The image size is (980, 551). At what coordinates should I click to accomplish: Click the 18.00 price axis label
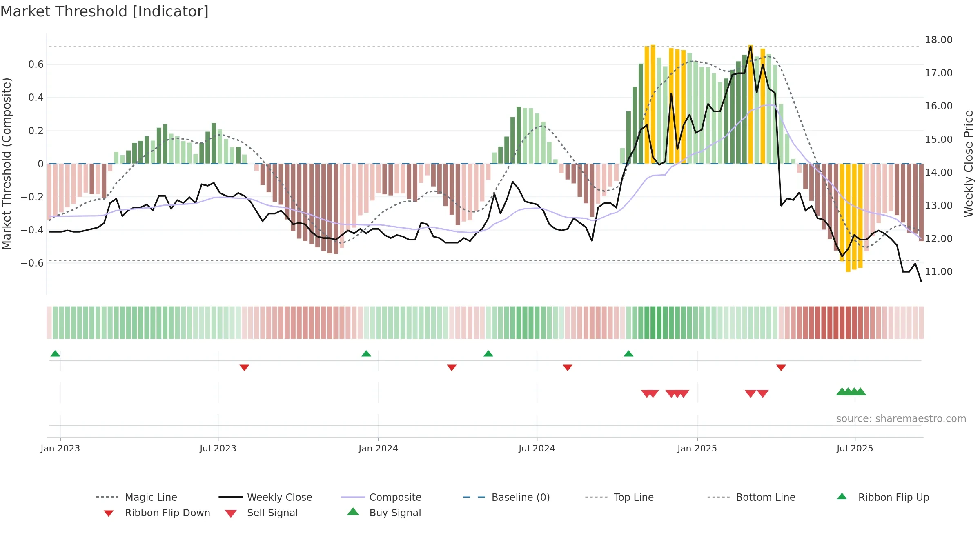939,40
